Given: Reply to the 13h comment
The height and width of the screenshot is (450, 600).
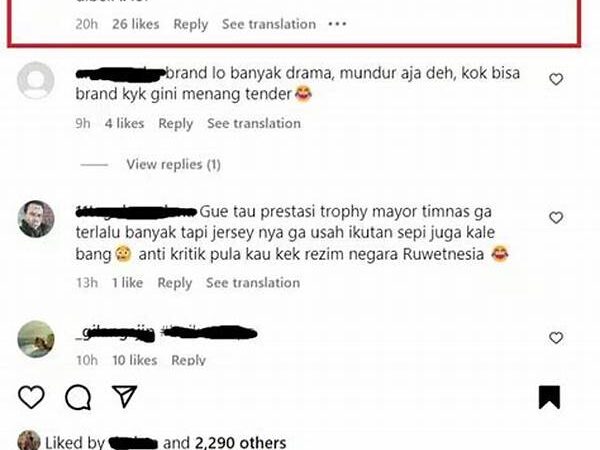Looking at the screenshot, I should click(175, 283).
